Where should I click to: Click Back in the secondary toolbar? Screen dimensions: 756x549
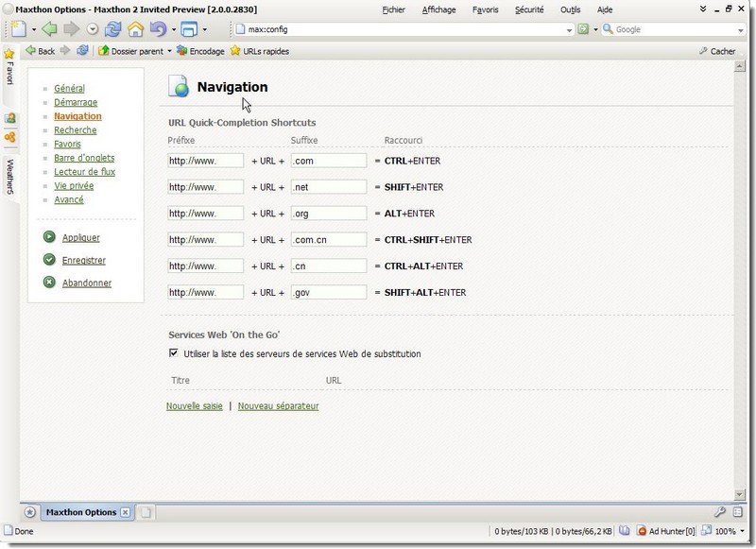pyautogui.click(x=41, y=51)
